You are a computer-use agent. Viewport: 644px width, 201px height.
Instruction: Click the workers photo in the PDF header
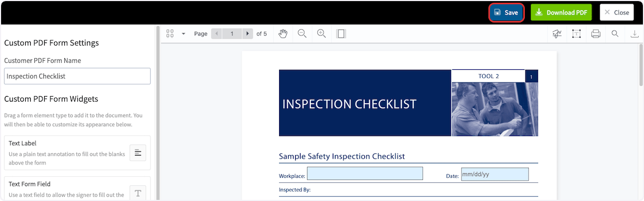click(495, 109)
